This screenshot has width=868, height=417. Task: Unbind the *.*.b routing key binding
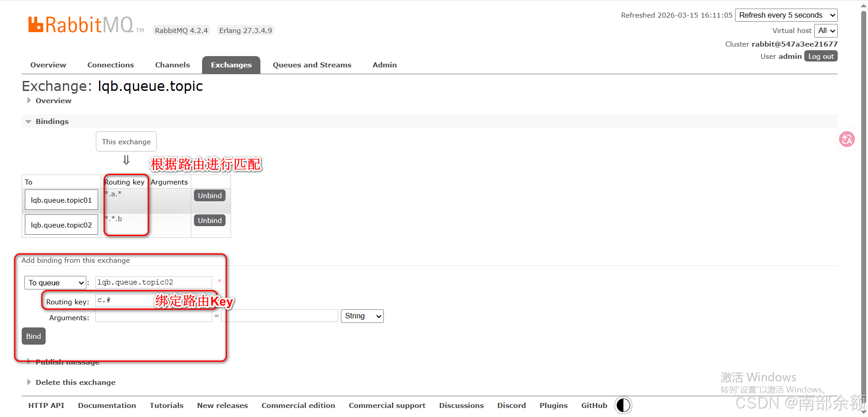coord(210,220)
